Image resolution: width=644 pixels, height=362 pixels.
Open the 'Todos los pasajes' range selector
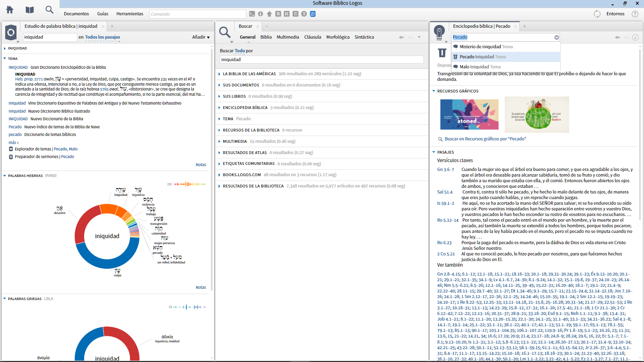tap(103, 37)
